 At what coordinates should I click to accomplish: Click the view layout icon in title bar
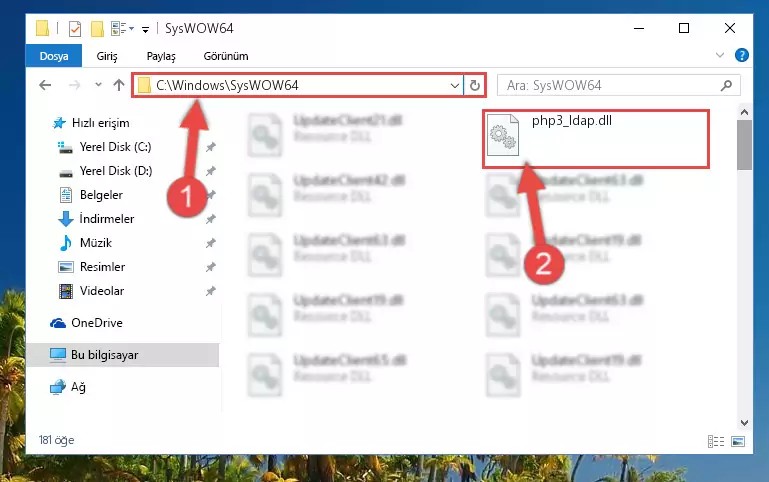(122, 29)
